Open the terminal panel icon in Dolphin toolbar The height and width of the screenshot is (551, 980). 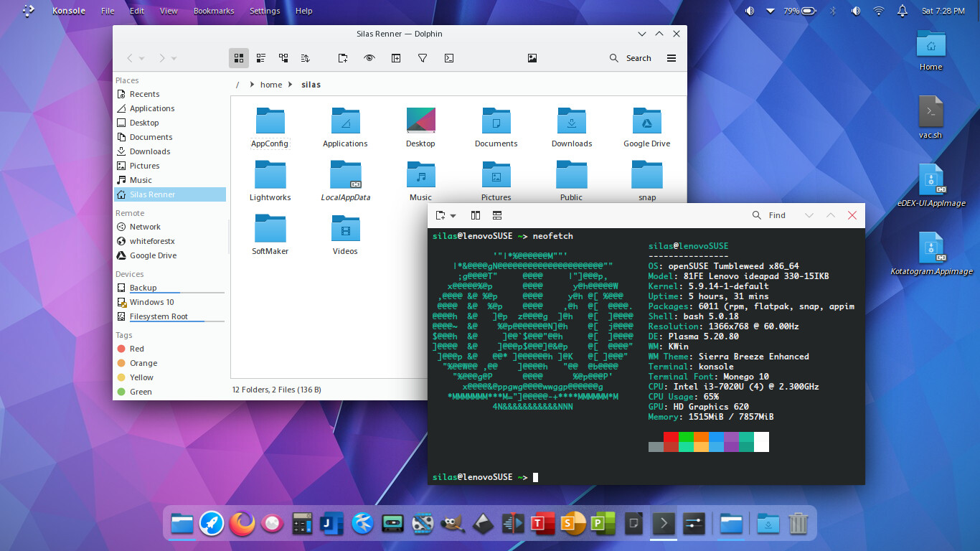tap(449, 58)
